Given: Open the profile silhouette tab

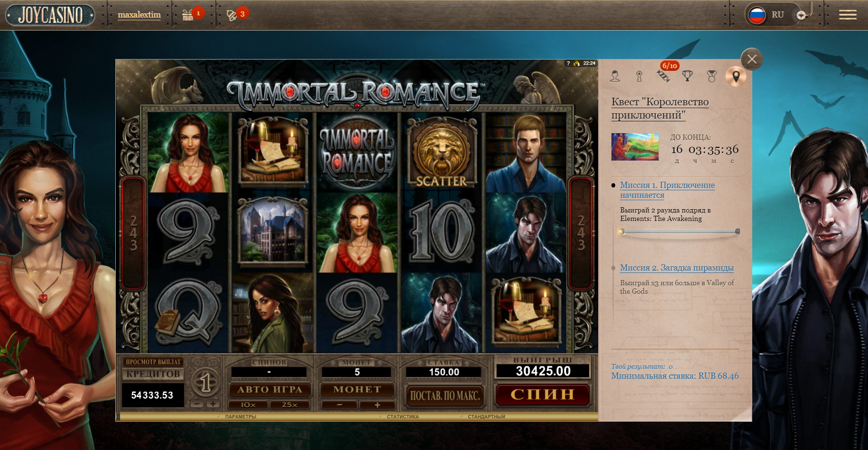Looking at the screenshot, I should click(x=615, y=76).
